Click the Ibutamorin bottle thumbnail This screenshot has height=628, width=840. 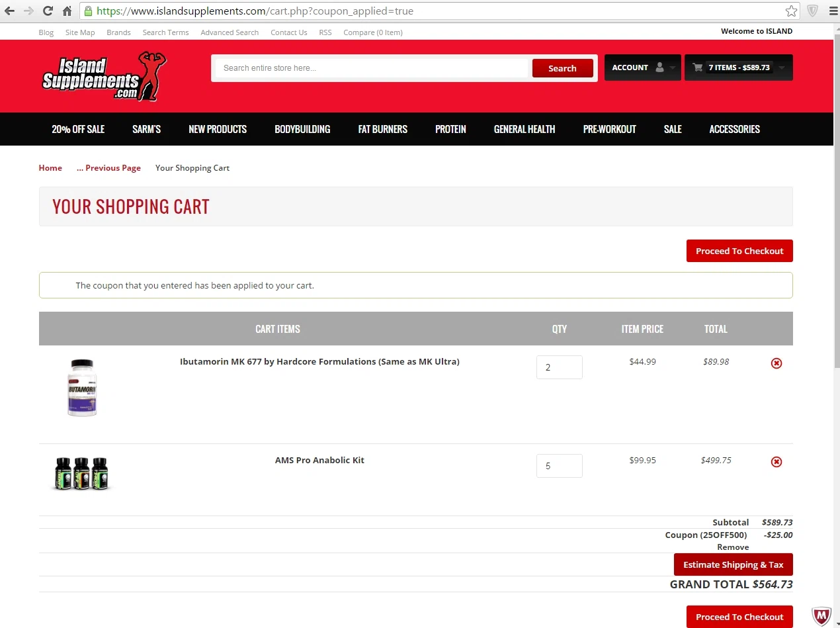82,388
